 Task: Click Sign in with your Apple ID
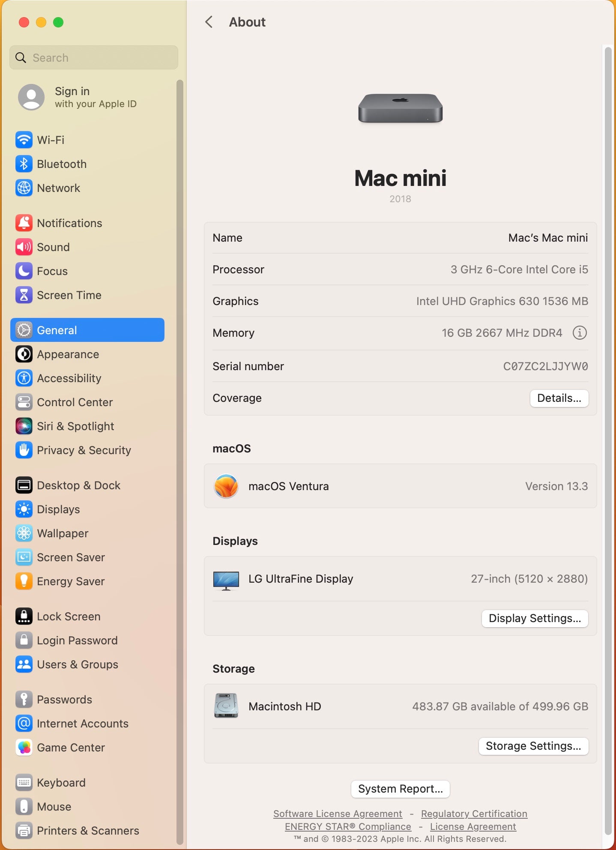[x=78, y=97]
